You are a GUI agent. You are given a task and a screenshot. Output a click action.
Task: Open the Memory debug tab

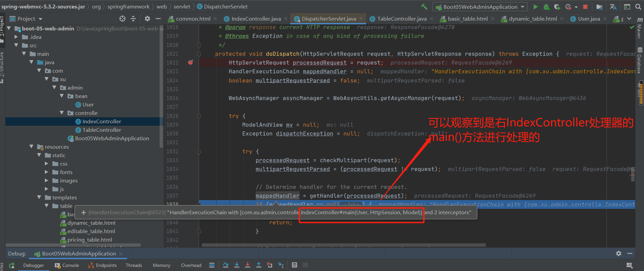click(x=162, y=265)
